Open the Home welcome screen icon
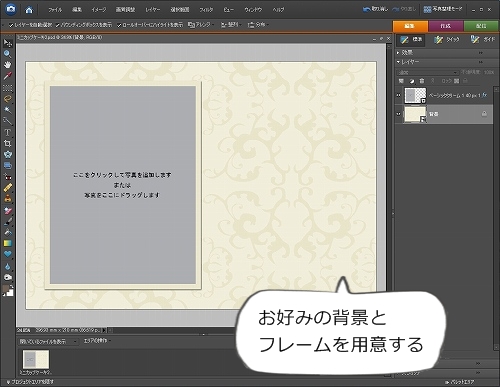This screenshot has width=500, height=387. pyautogui.click(x=29, y=10)
